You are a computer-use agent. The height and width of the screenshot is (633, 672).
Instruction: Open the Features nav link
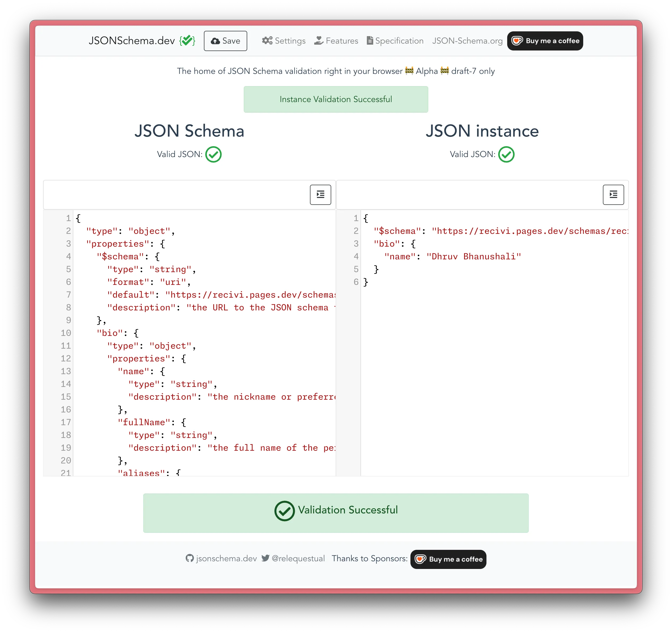(x=336, y=41)
